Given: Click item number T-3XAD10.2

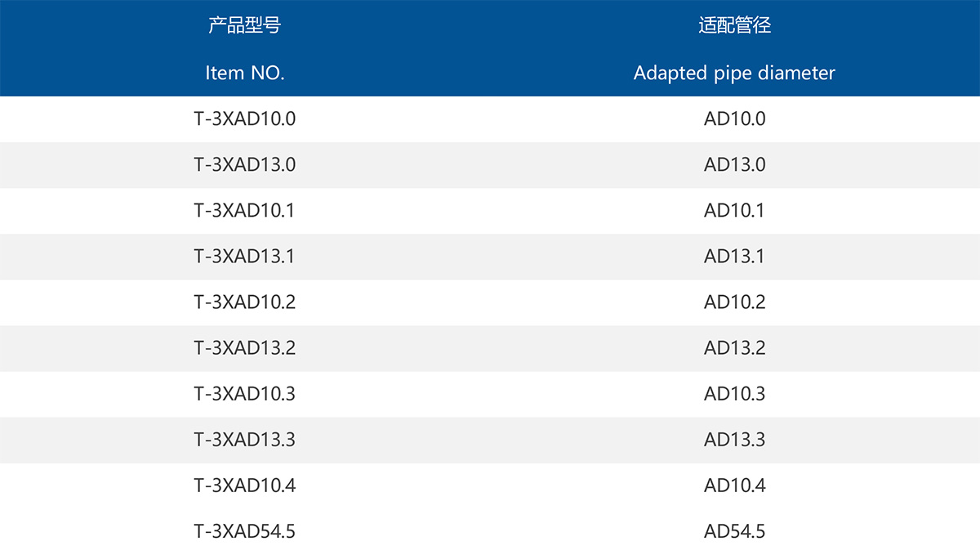Looking at the screenshot, I should [244, 302].
